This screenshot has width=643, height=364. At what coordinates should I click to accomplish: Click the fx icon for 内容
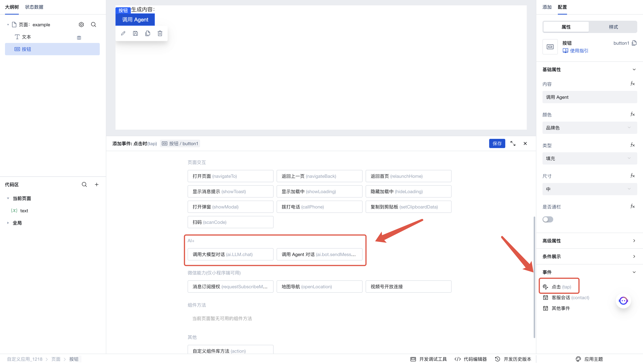(632, 84)
